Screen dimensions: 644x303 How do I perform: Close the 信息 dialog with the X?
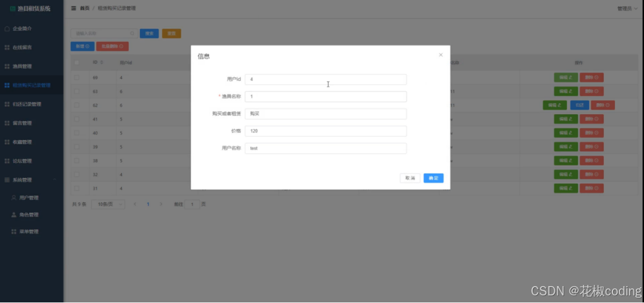(441, 55)
